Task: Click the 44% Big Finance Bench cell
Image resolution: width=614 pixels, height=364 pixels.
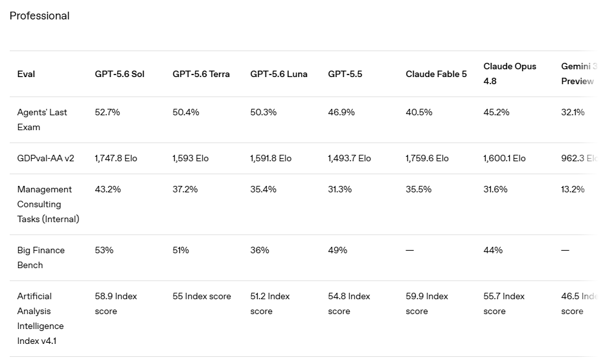Action: click(x=493, y=250)
